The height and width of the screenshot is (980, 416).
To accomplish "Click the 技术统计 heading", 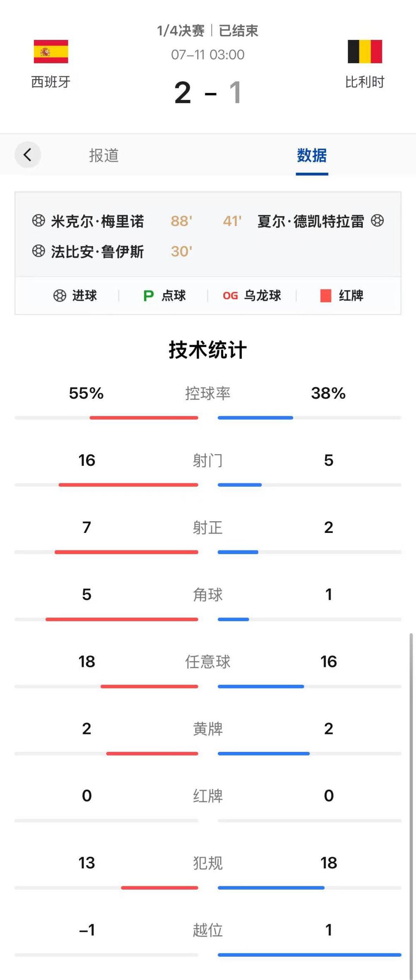I will coord(208,350).
